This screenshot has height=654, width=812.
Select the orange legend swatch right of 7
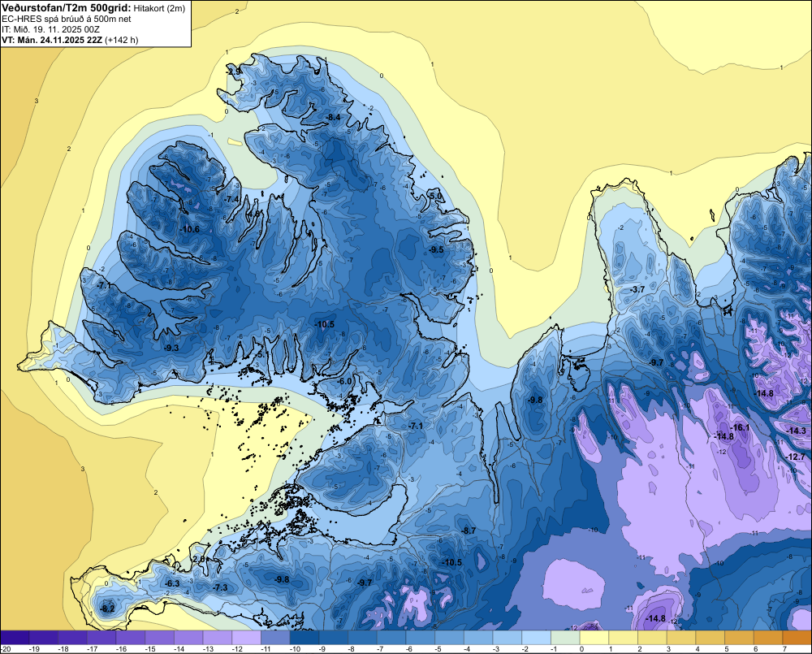[797, 638]
